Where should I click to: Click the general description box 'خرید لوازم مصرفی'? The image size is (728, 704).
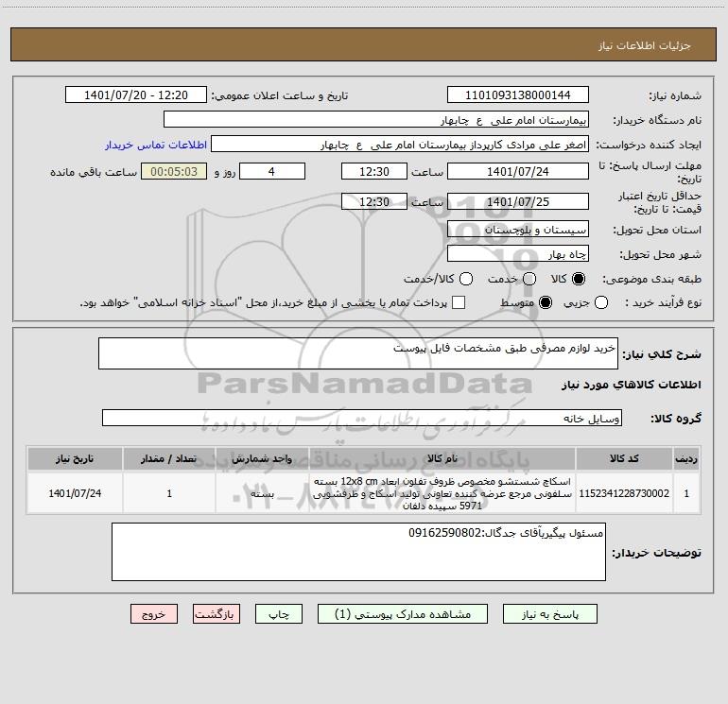click(x=358, y=353)
